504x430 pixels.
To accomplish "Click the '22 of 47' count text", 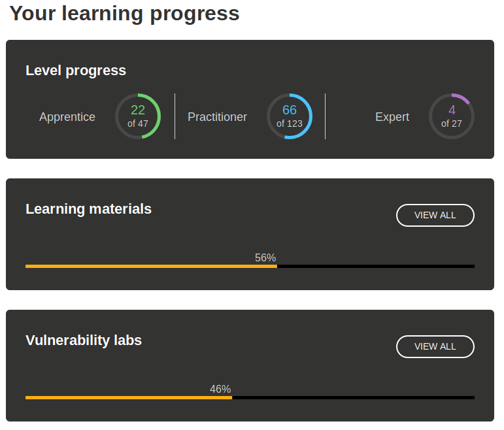I will pyautogui.click(x=138, y=116).
